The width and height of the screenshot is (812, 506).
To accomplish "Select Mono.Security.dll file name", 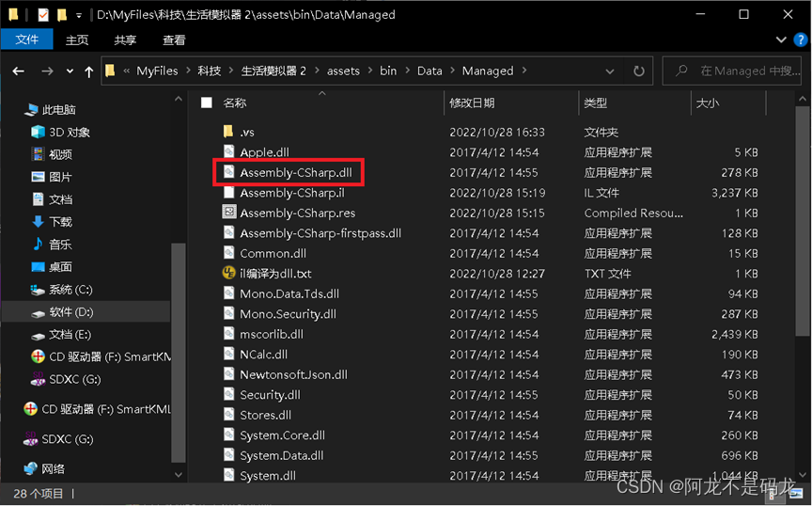I will pos(288,313).
